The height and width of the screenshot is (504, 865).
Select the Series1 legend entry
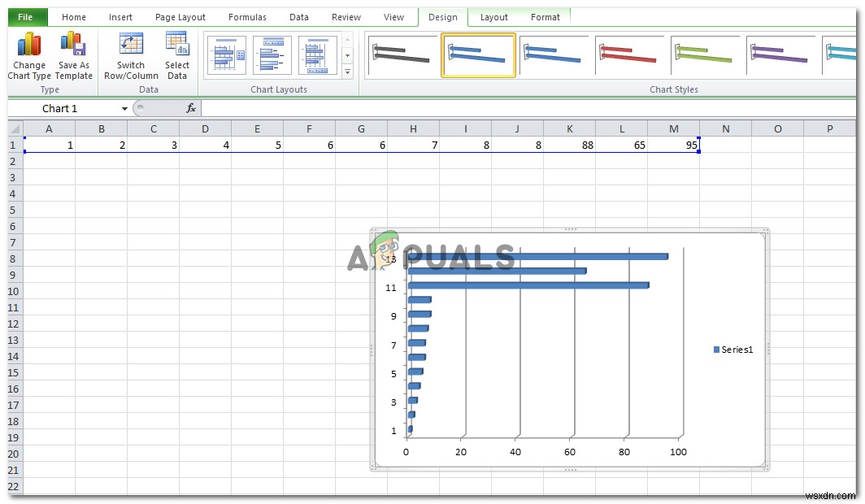tap(732, 350)
